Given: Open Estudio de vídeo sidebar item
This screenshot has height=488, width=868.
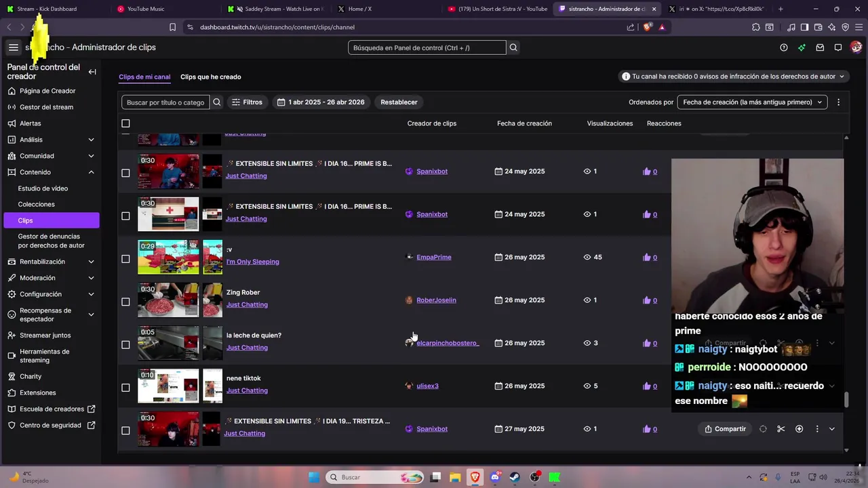Looking at the screenshot, I should (x=43, y=188).
